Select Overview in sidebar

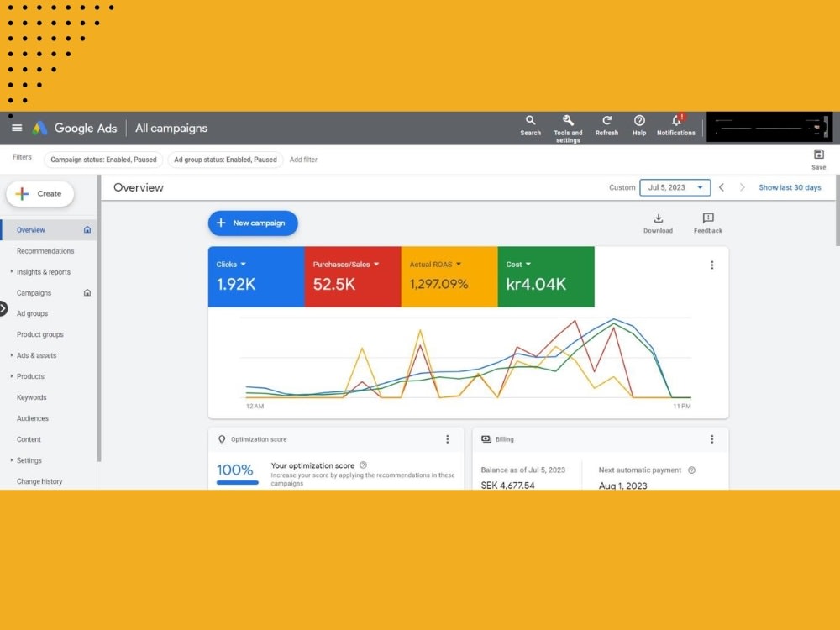pyautogui.click(x=30, y=230)
